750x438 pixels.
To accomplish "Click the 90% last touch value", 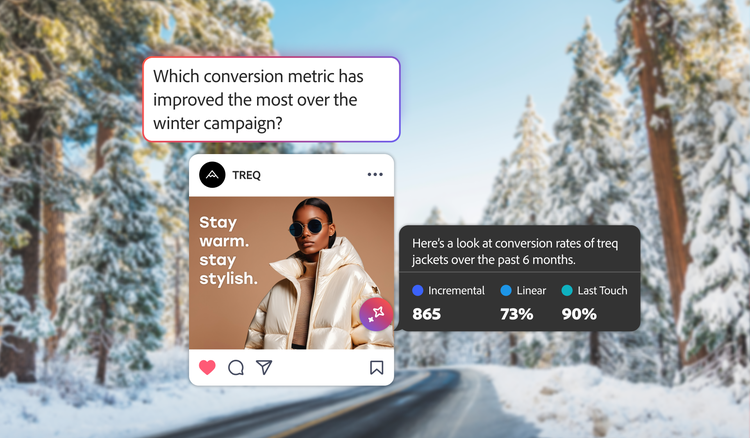I will (579, 314).
